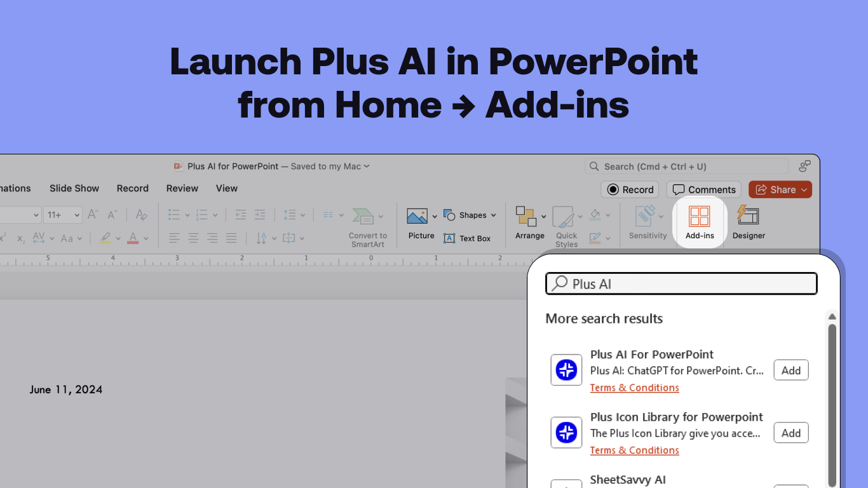Open the View tab
This screenshot has height=488, width=868.
(x=226, y=188)
